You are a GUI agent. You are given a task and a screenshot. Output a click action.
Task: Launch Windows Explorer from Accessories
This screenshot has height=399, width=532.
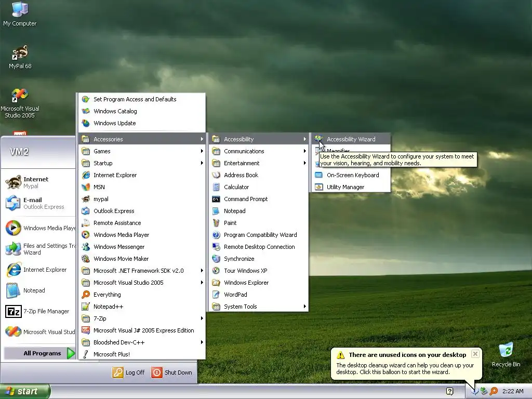(x=259, y=283)
